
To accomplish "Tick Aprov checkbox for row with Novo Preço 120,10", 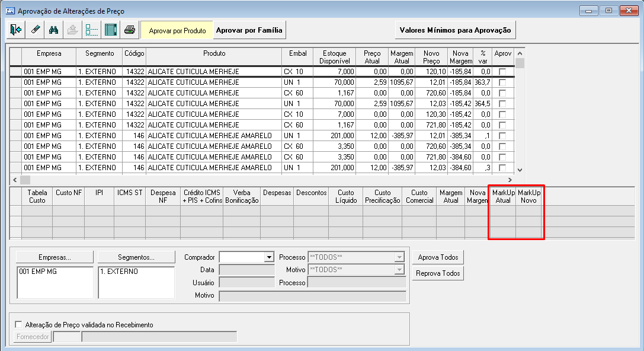I will pyautogui.click(x=502, y=72).
